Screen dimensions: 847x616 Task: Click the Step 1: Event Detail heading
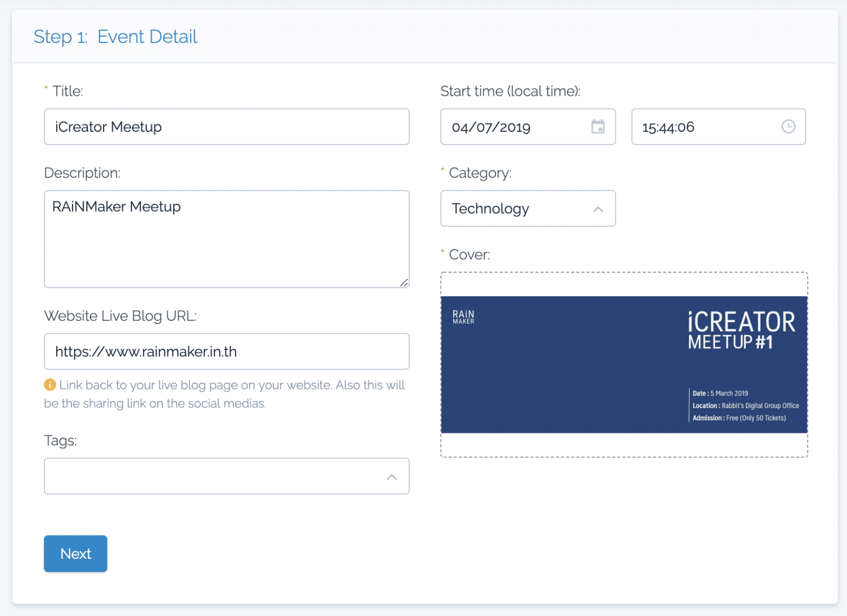[115, 37]
